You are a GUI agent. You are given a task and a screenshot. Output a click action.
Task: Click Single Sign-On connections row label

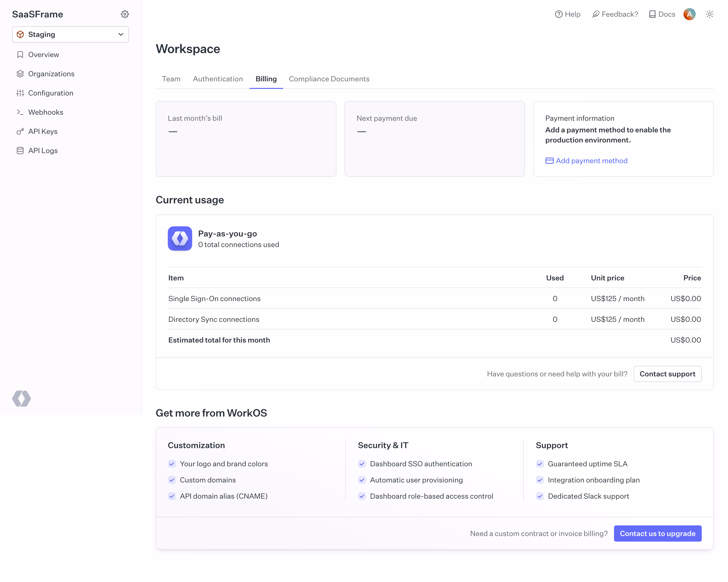(214, 299)
